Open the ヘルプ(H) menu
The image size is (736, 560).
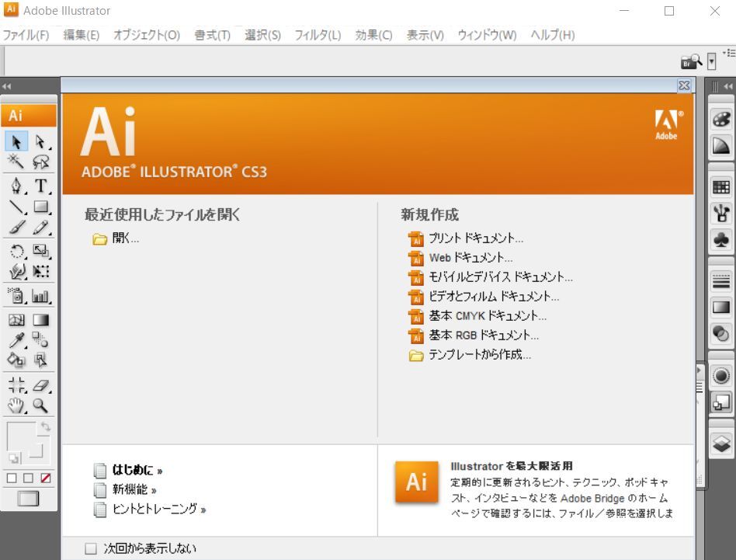(553, 35)
